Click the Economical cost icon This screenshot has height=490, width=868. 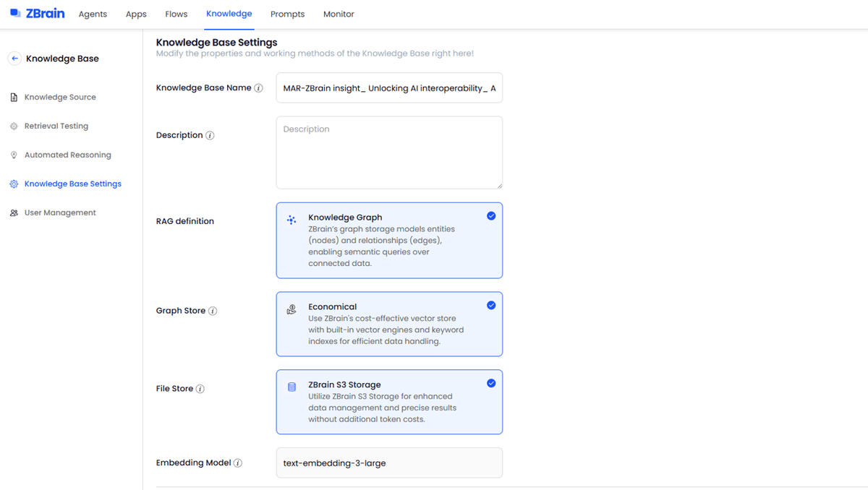(292, 309)
